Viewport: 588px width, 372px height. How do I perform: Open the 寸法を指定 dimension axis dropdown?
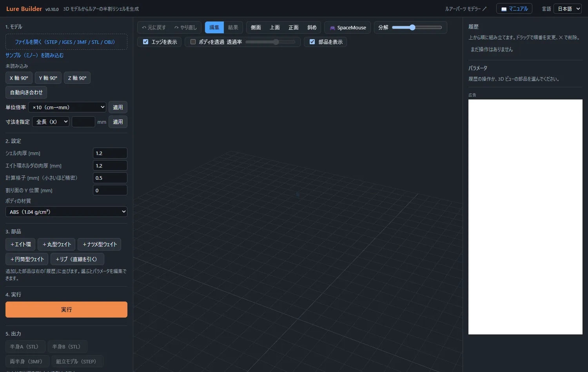[51, 122]
